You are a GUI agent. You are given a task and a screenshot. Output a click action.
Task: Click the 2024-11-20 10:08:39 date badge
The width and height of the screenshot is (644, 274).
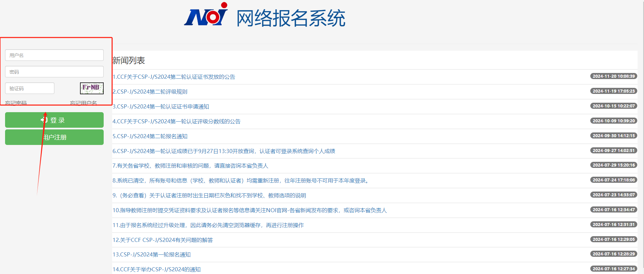pyautogui.click(x=613, y=76)
